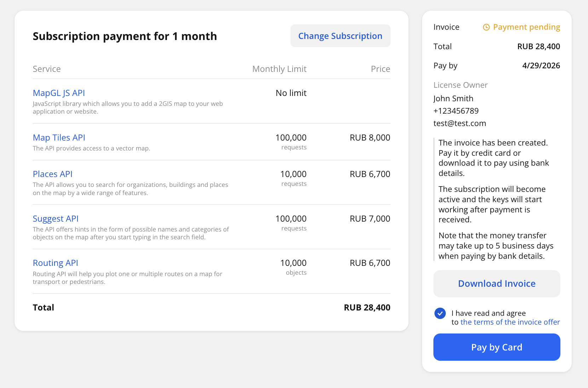Go to the Routing API link
Viewport: 588px width, 388px height.
click(55, 263)
